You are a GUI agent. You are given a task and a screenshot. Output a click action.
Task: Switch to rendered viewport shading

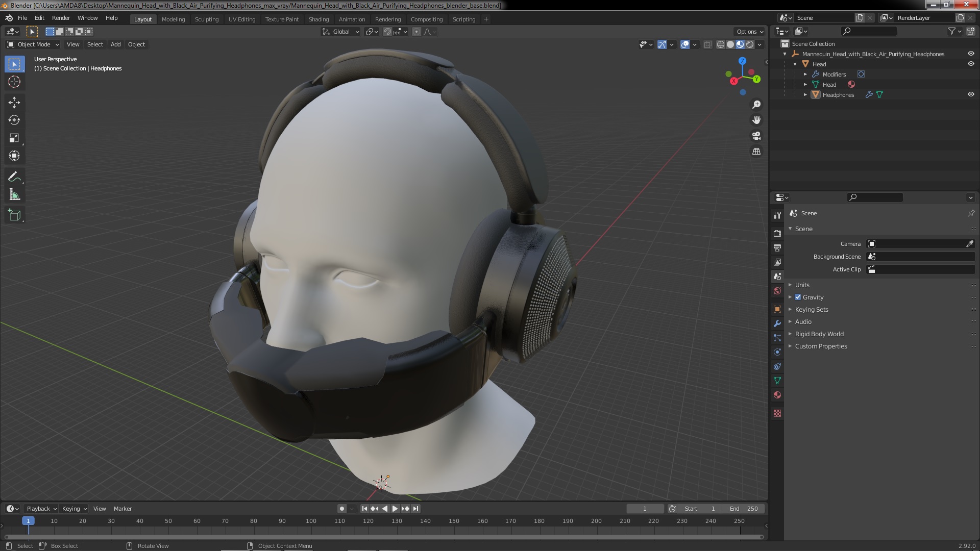point(750,45)
